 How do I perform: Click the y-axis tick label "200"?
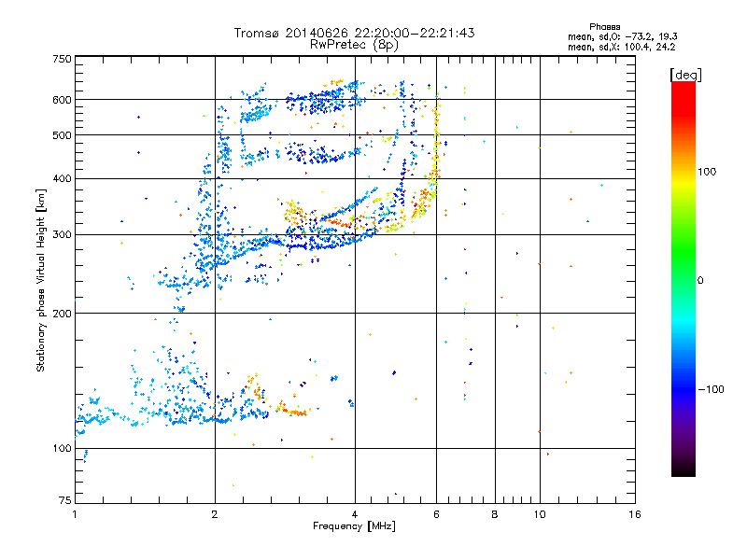coord(62,314)
